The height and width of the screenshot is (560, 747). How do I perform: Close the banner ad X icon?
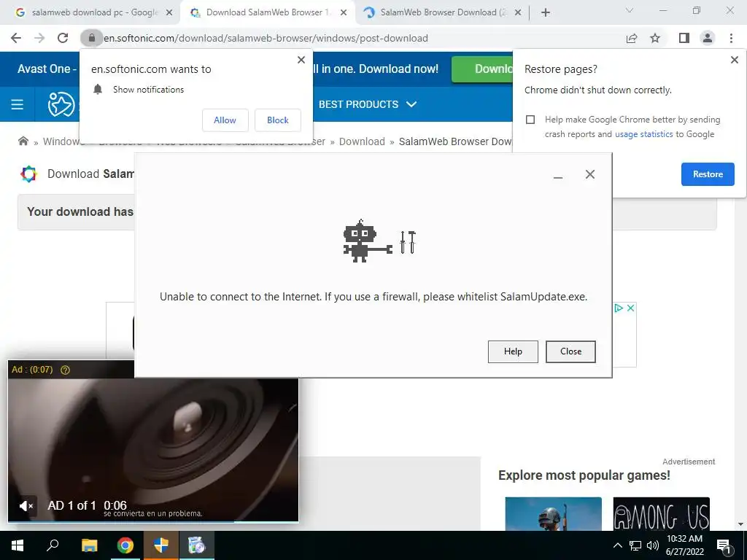point(630,308)
